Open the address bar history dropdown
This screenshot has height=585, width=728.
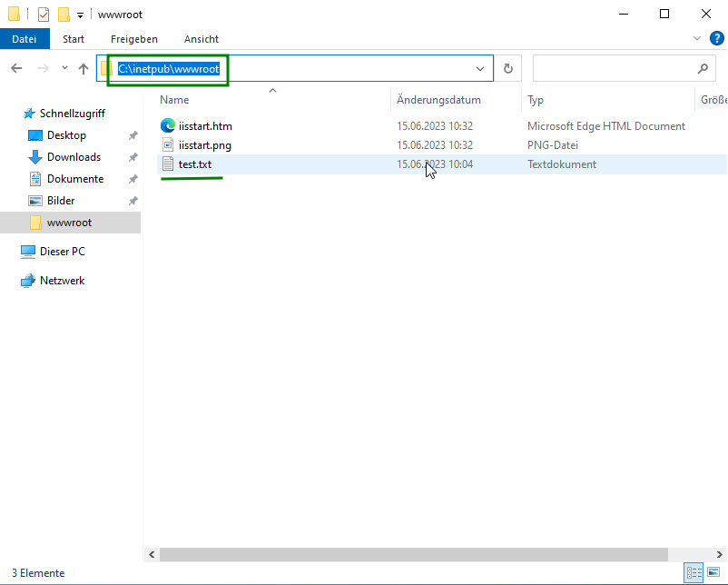(x=480, y=67)
